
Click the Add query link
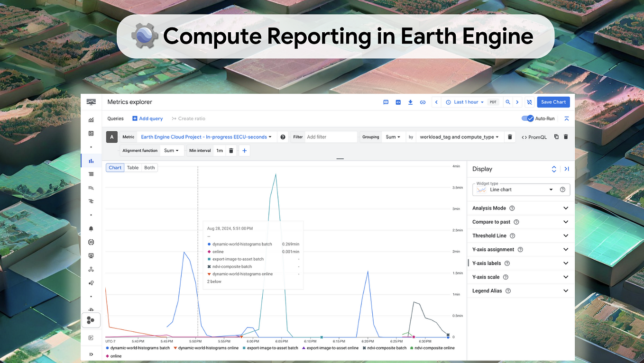click(147, 118)
